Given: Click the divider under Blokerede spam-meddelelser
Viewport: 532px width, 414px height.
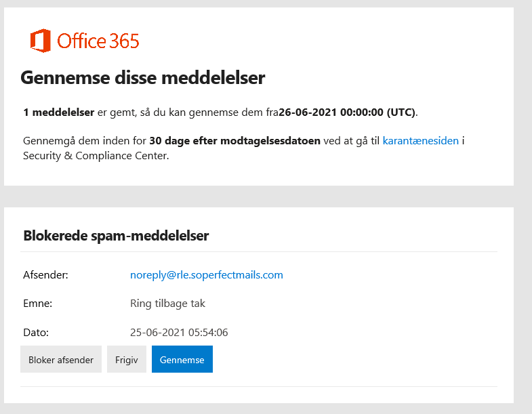Looking at the screenshot, I should click(259, 252).
